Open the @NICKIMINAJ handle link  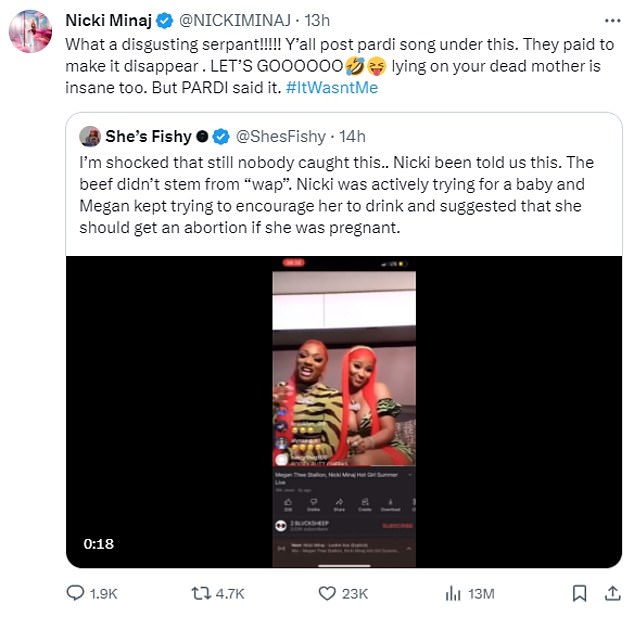(235, 20)
